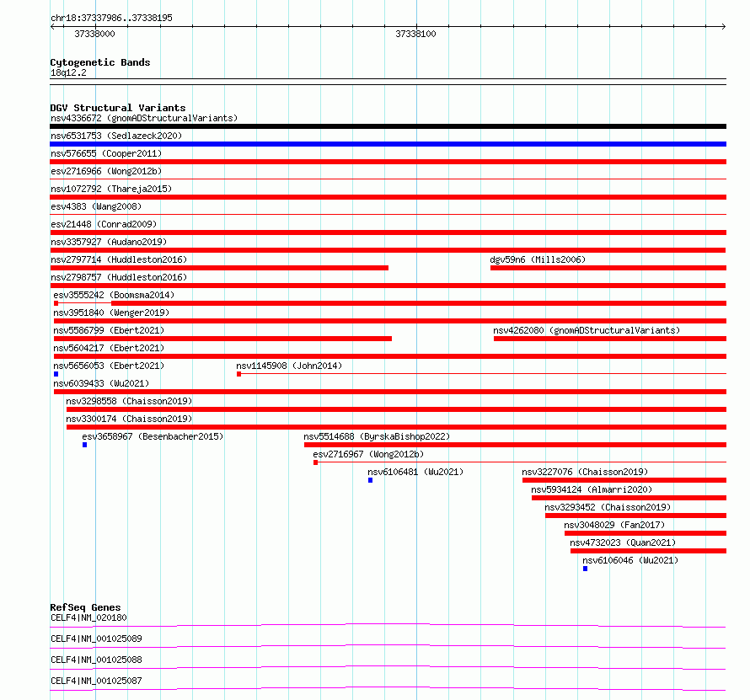750x700 pixels.
Task: Select the dgv59n6 (Mills2006) variant
Action: click(x=538, y=259)
